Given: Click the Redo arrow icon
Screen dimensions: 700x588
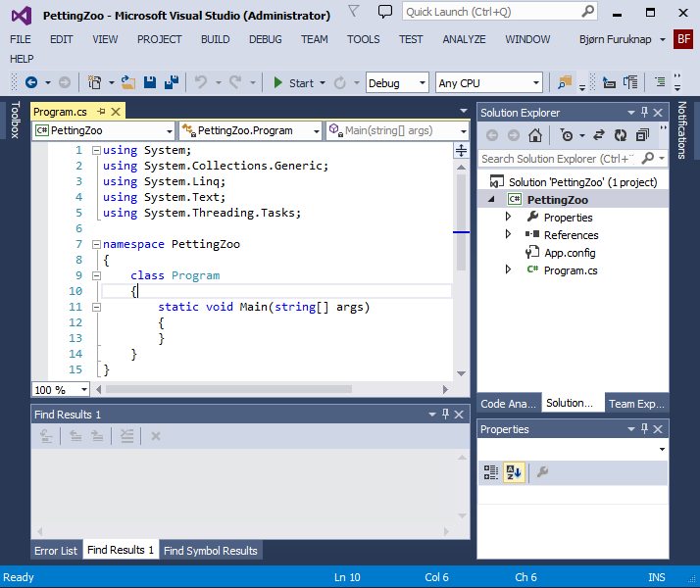Looking at the screenshot, I should coord(235,82).
